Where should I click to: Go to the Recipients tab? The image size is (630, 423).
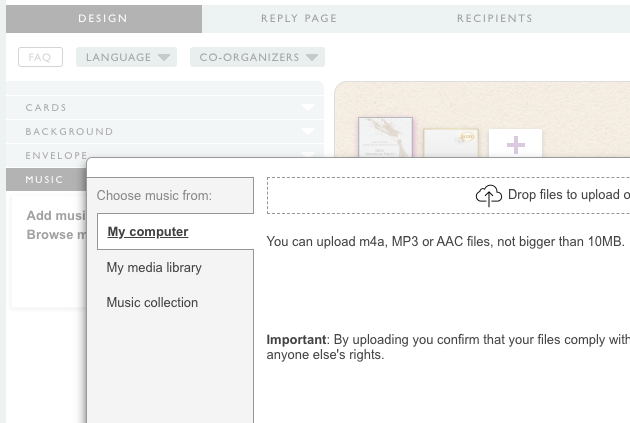click(494, 18)
